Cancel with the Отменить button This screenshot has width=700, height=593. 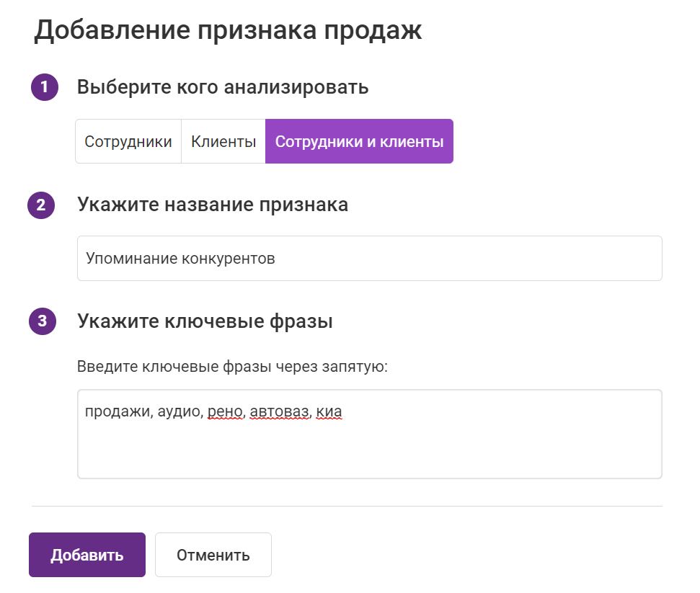(x=213, y=556)
